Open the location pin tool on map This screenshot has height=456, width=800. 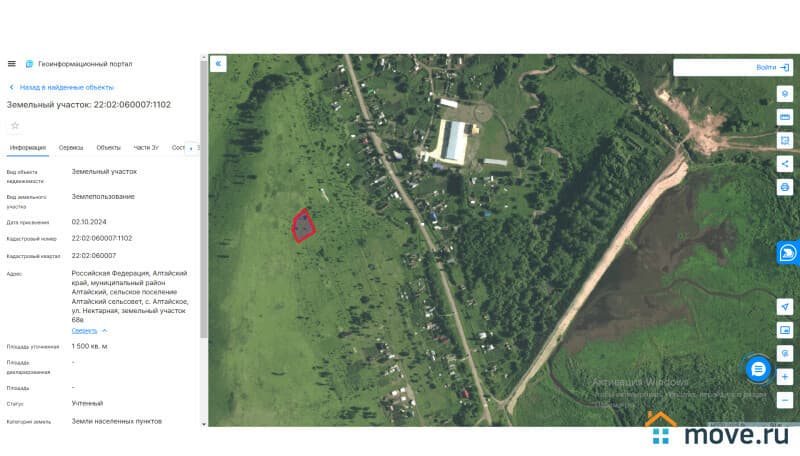785,94
